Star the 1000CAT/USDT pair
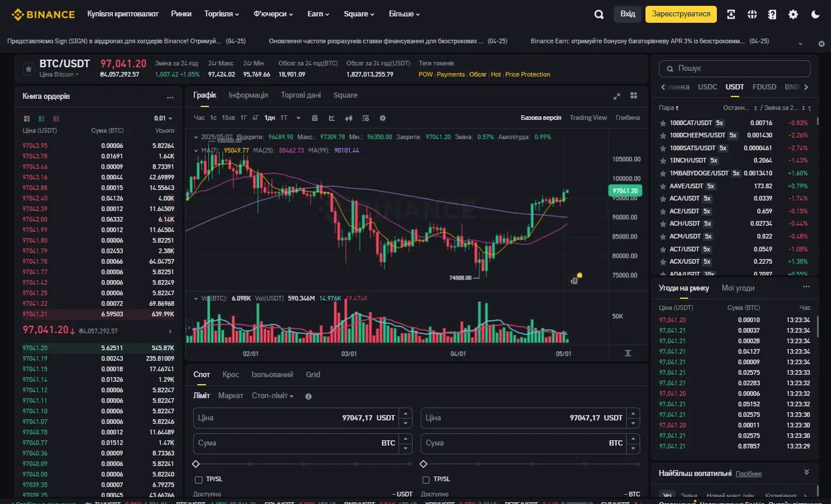This screenshot has width=831, height=504. click(663, 123)
